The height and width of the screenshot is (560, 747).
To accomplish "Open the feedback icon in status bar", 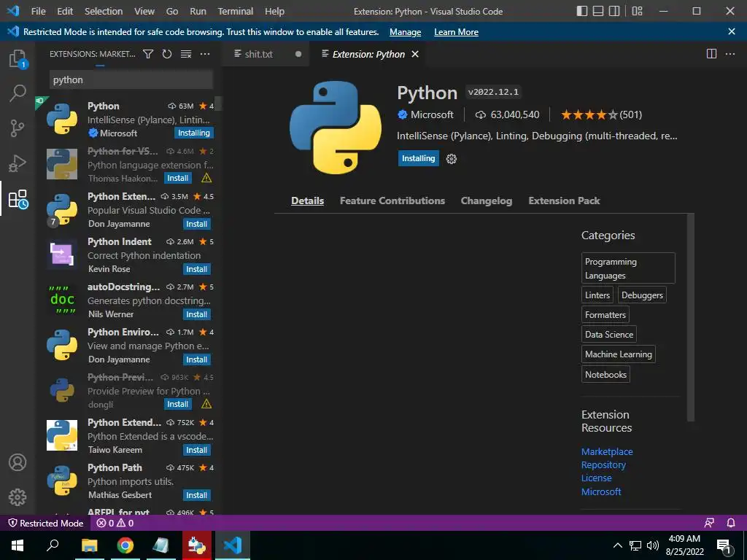I will (709, 523).
